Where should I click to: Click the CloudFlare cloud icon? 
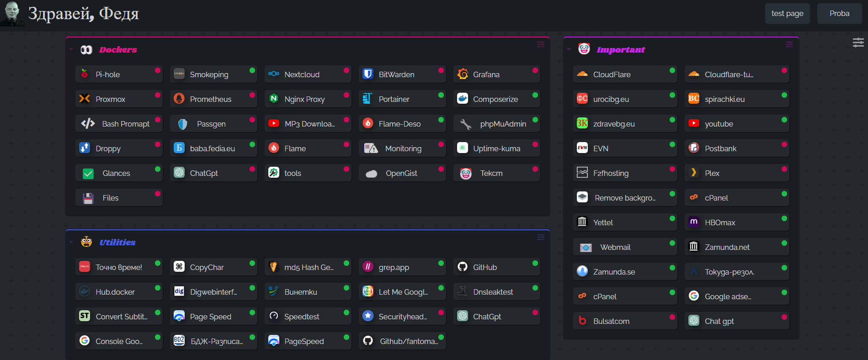click(x=582, y=74)
